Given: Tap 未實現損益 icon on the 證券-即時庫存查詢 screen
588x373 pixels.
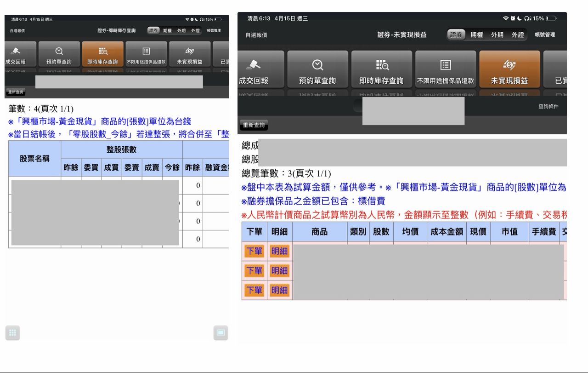Looking at the screenshot, I should coord(189,52).
